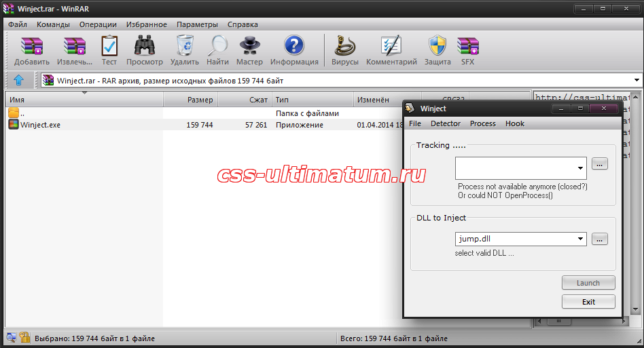Browse for DLL with '...' button
This screenshot has width=644, height=348.
point(600,239)
